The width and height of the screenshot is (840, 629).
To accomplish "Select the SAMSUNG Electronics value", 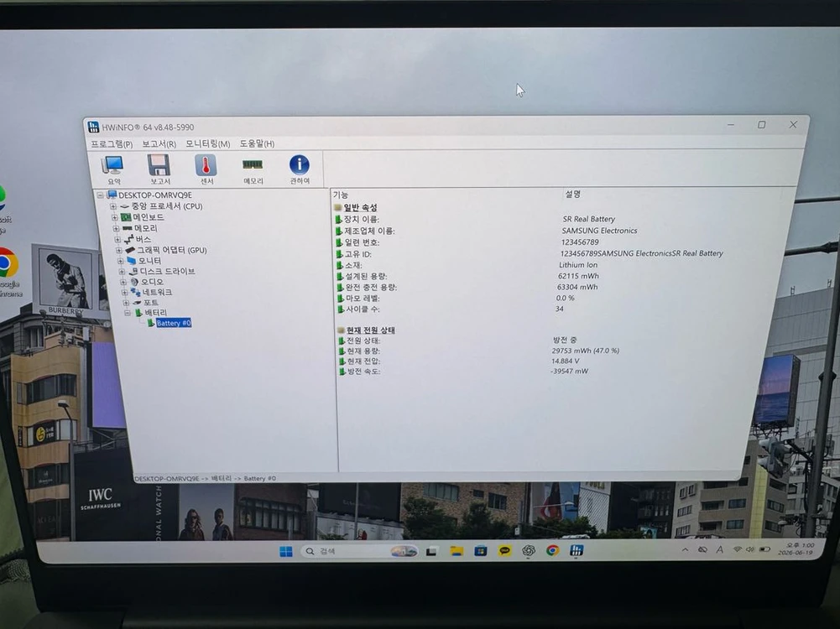I will pyautogui.click(x=599, y=231).
